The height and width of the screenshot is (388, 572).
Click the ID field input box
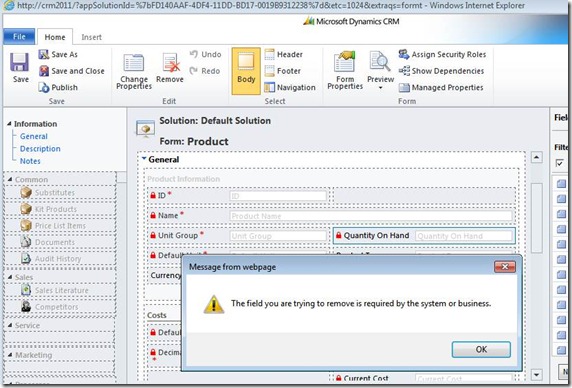coord(278,196)
